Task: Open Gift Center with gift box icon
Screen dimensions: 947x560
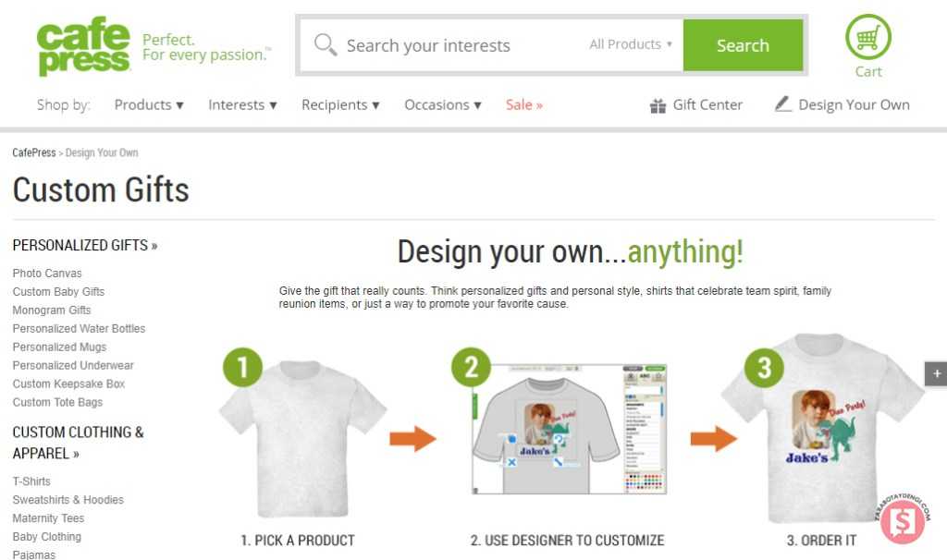Action: (695, 105)
